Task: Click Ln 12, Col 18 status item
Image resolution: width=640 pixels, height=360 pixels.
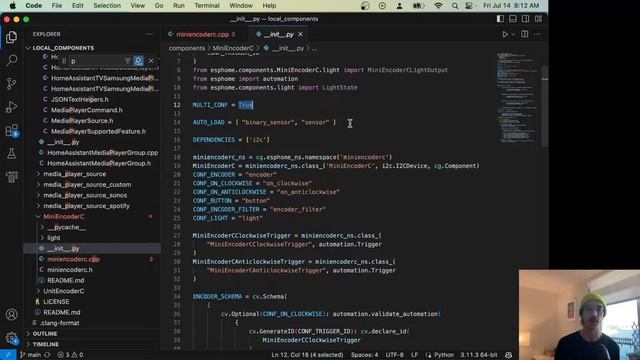Action: [x=307, y=355]
